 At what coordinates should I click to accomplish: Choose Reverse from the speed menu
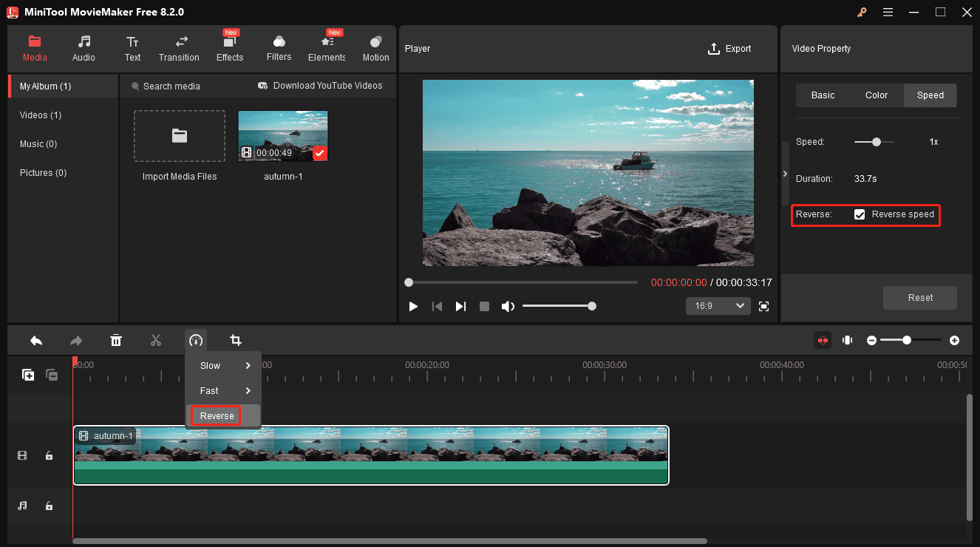pos(217,416)
